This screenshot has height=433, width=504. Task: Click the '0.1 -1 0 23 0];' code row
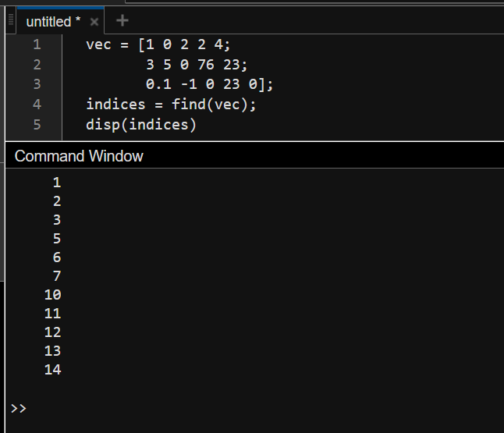[209, 84]
